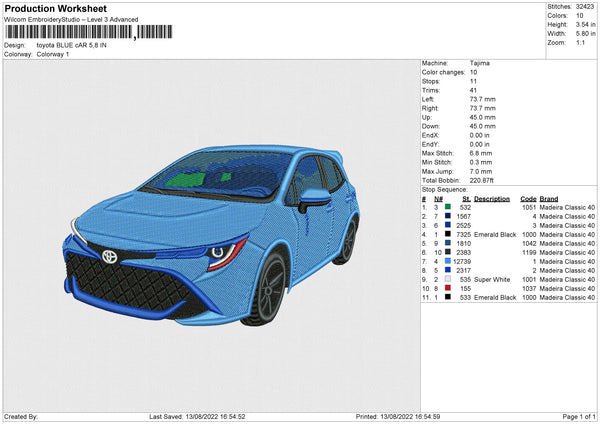This screenshot has width=600, height=424.
Task: Click the 'Color changes:' label
Action: [443, 72]
